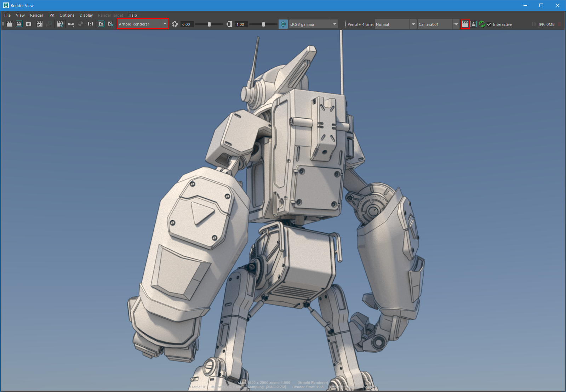
Task: Click the Keep image icon
Action: coord(101,24)
